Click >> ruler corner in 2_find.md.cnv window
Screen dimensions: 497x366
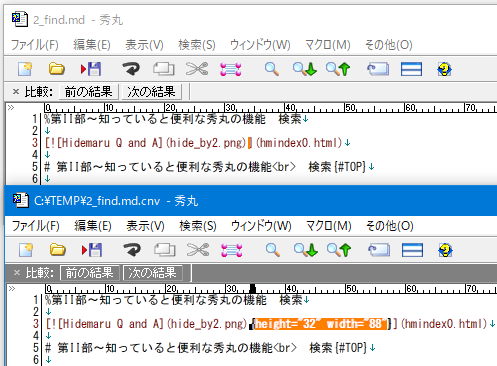pyautogui.click(x=12, y=288)
